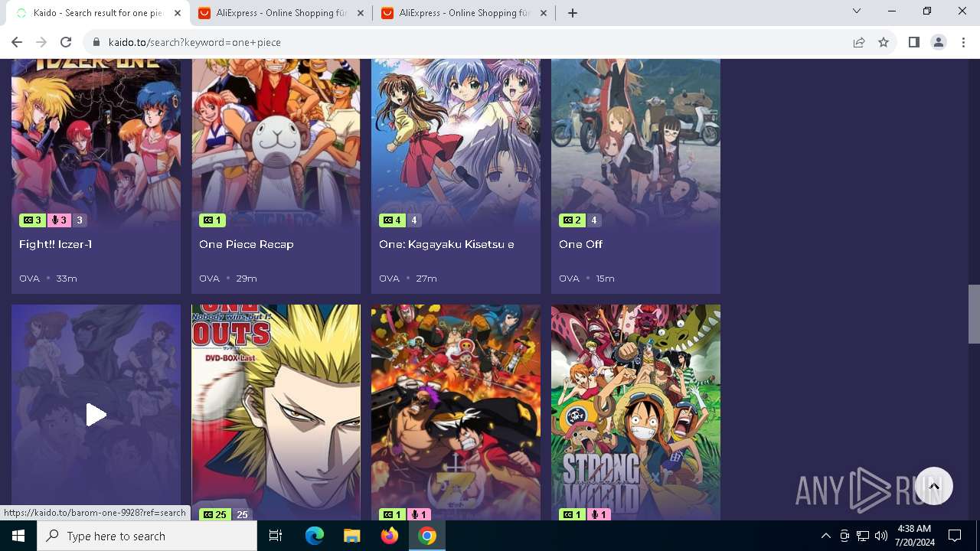This screenshot has width=980, height=551.
Task: Close the first AliExpress tab
Action: pos(361,13)
